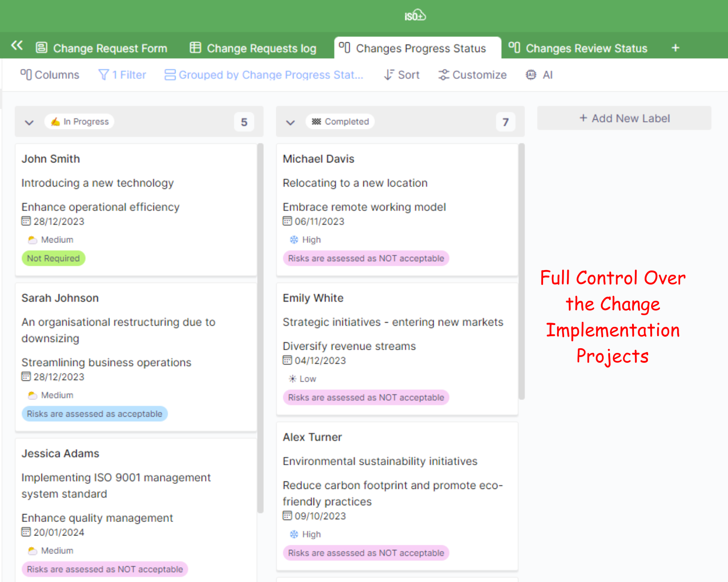Screen dimensions: 728x582
Task: Open Grouped by Change Progress Status dropdown
Action: pyautogui.click(x=264, y=75)
